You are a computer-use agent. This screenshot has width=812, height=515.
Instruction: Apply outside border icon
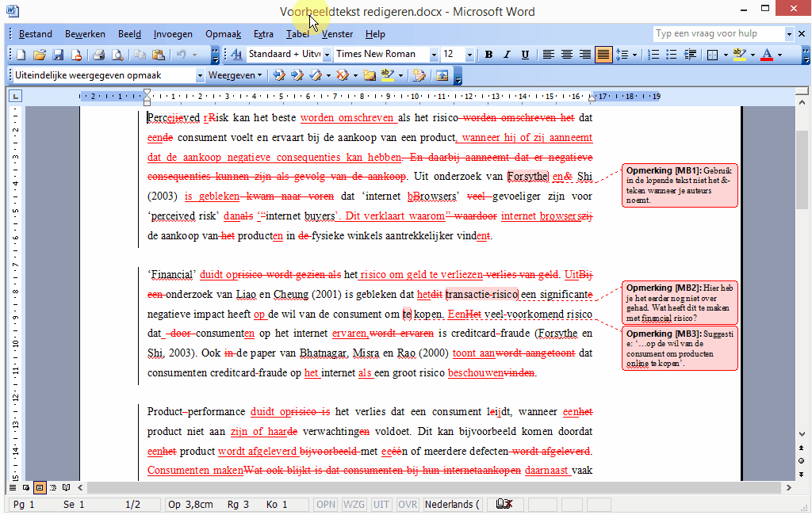(x=713, y=55)
